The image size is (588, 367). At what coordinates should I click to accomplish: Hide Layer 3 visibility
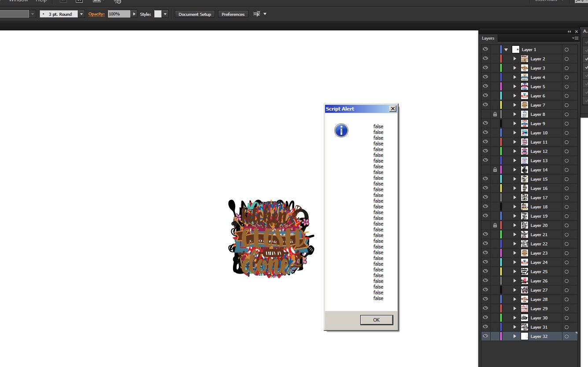[x=485, y=68]
